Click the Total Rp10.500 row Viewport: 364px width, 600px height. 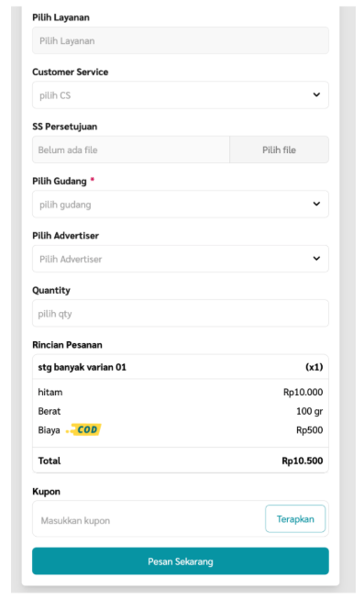click(x=181, y=461)
